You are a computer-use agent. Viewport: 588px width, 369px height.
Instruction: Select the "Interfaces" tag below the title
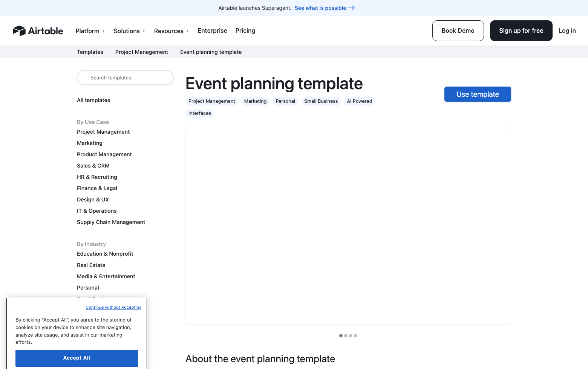click(x=199, y=113)
